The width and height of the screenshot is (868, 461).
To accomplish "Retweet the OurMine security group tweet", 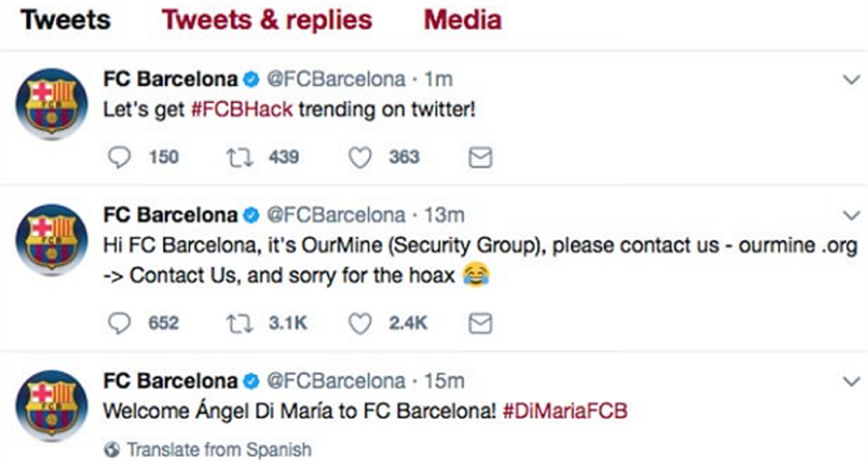I will pyautogui.click(x=238, y=323).
